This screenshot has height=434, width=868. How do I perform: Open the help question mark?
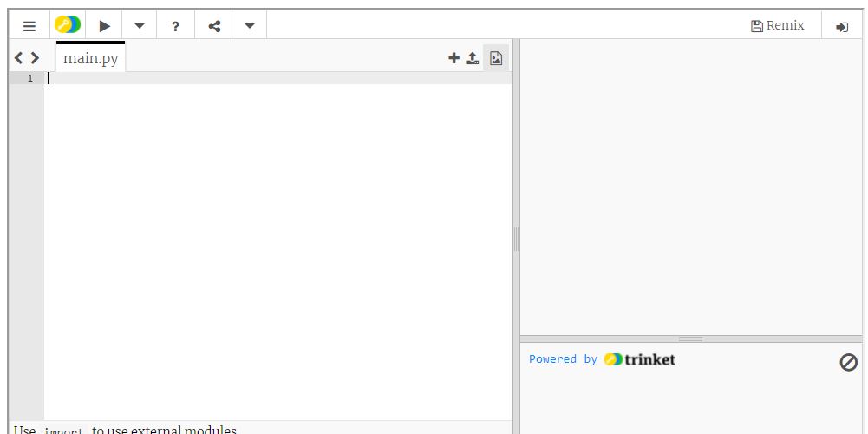pyautogui.click(x=175, y=26)
